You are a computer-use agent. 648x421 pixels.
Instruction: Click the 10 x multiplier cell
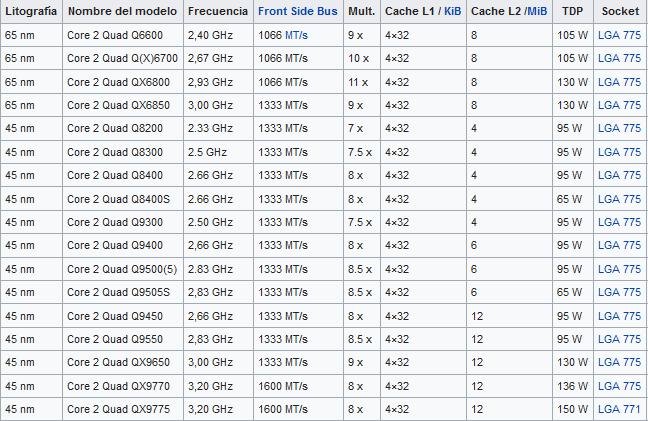coord(362,58)
